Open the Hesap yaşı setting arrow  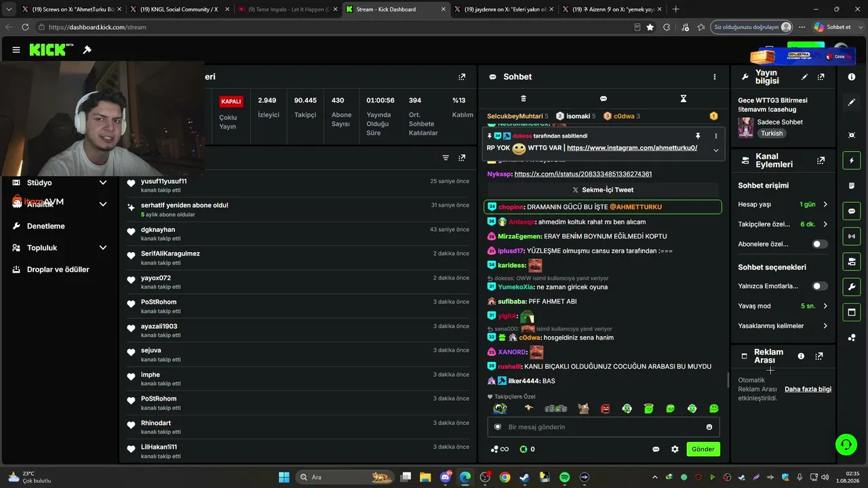pyautogui.click(x=825, y=204)
